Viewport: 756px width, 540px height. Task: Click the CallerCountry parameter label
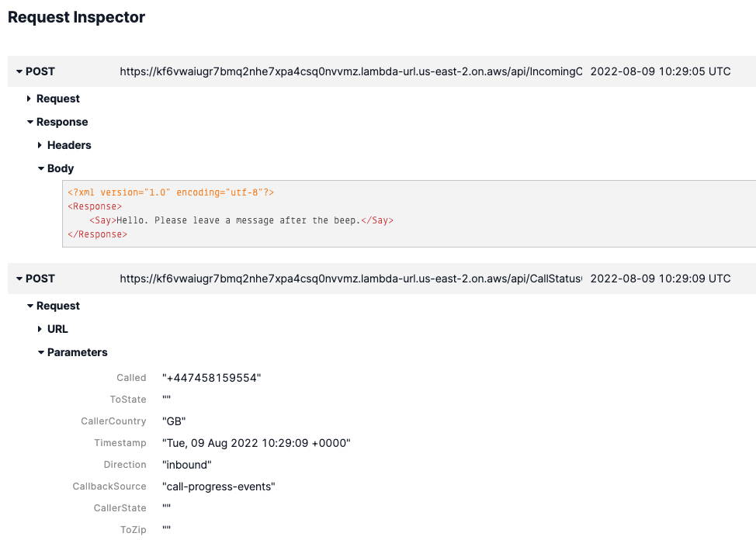point(113,421)
